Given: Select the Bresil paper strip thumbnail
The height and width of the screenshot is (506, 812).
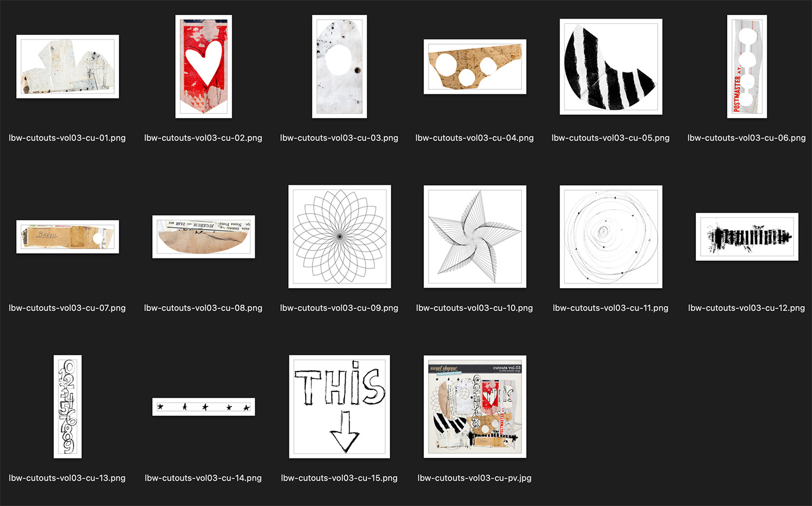Looking at the screenshot, I should [68, 236].
